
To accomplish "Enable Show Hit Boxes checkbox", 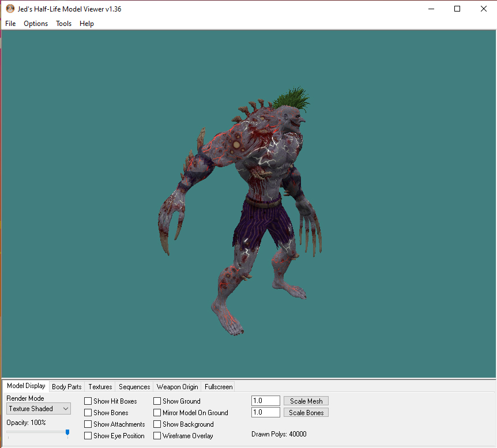I will (x=88, y=401).
